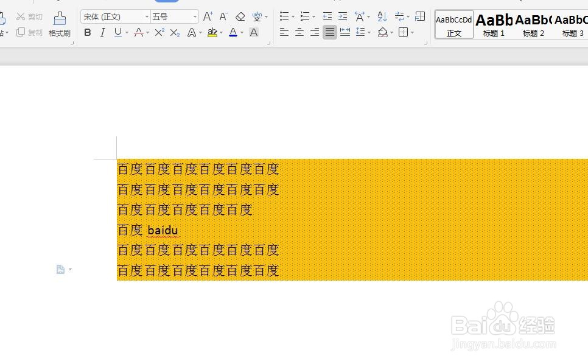Viewport: 588px width, 364px height.
Task: Click the numbered list icon
Action: tap(305, 16)
